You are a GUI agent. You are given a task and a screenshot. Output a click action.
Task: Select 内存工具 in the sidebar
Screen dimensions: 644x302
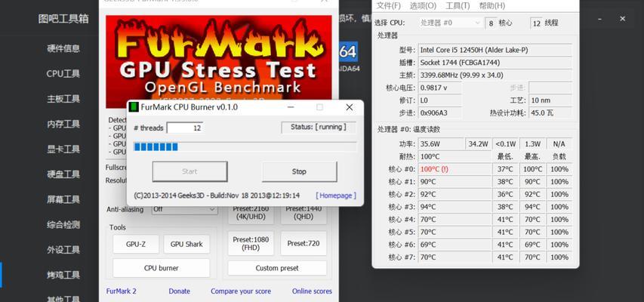tap(63, 124)
